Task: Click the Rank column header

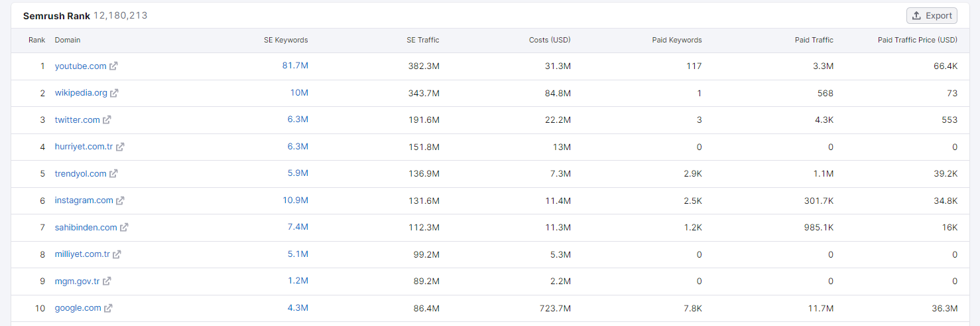Action: (36, 41)
